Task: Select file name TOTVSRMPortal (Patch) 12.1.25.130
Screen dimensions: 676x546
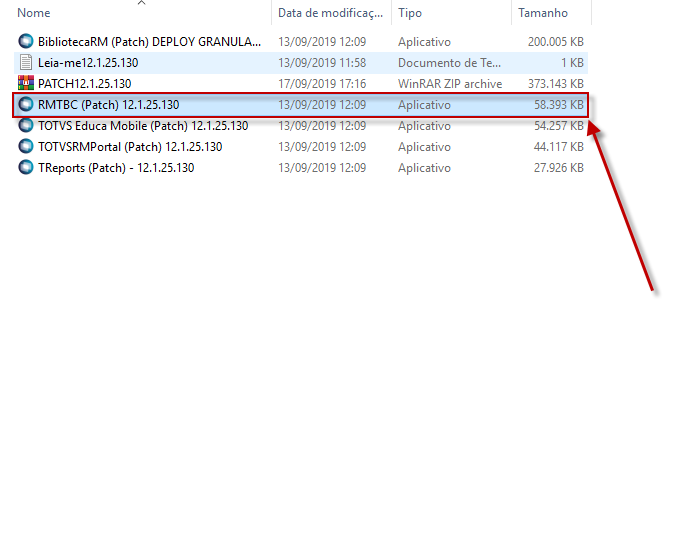Action: click(130, 147)
